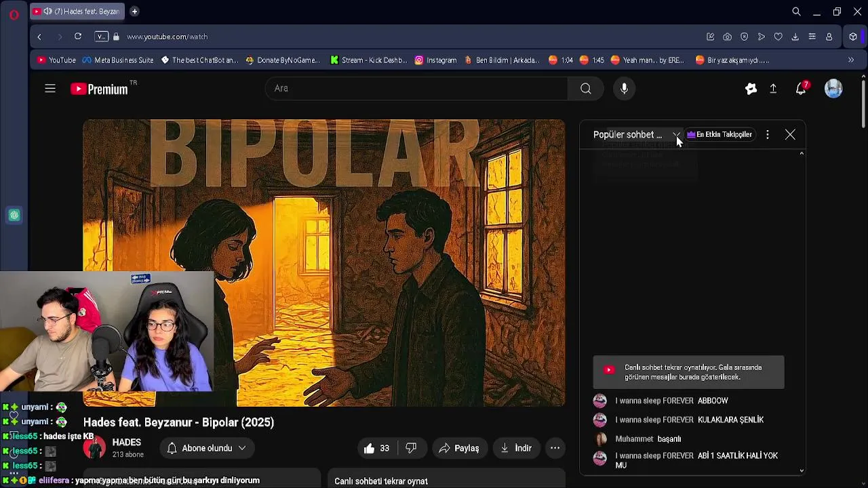Open YouTube guide hamburger menu
This screenshot has width=868, height=488.
coord(50,88)
